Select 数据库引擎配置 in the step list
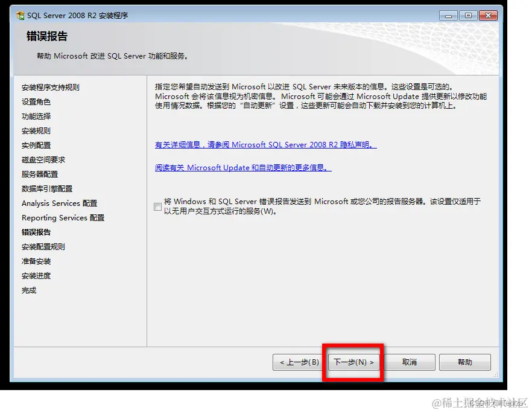This screenshot has width=532, height=413. (47, 189)
